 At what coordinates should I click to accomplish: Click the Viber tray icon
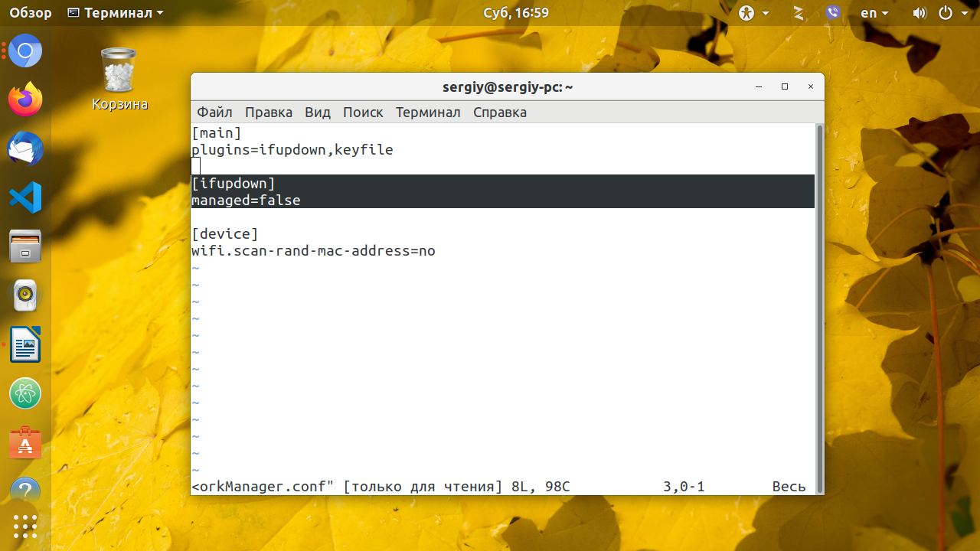[833, 13]
